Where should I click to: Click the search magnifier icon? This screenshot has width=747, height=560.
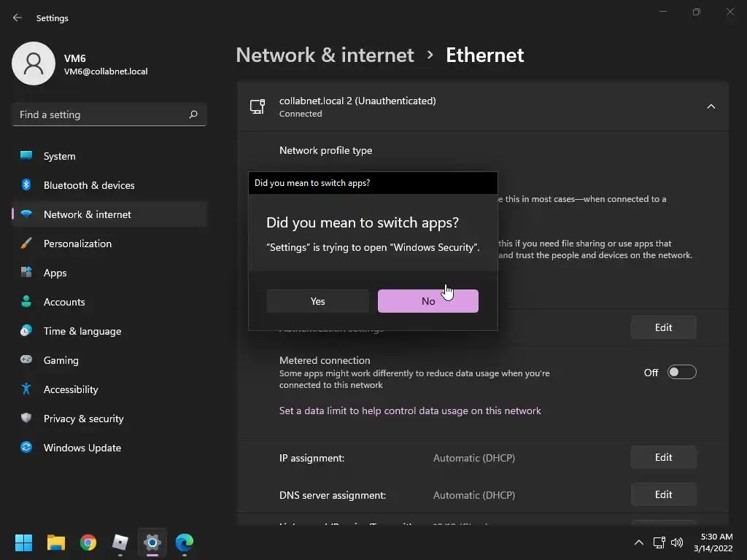point(193,114)
